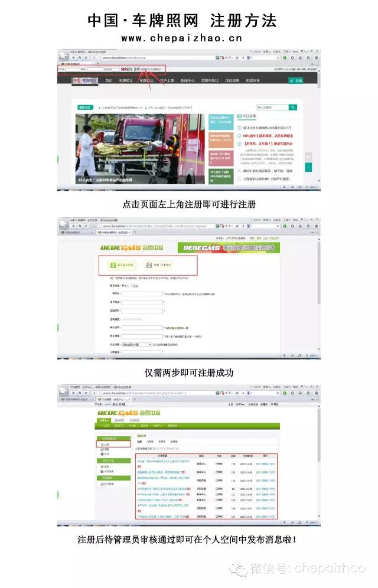The image size is (378, 588).
Task: Click the new tab plus button in the member center browser
Action: (135, 399)
